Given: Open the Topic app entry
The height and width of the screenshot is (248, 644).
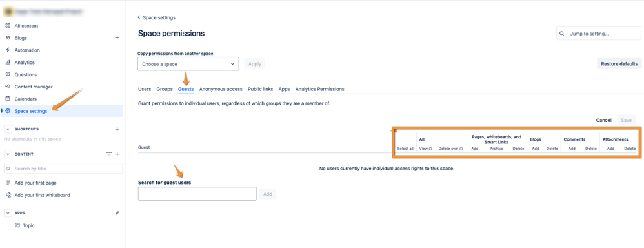Looking at the screenshot, I should pos(29,225).
